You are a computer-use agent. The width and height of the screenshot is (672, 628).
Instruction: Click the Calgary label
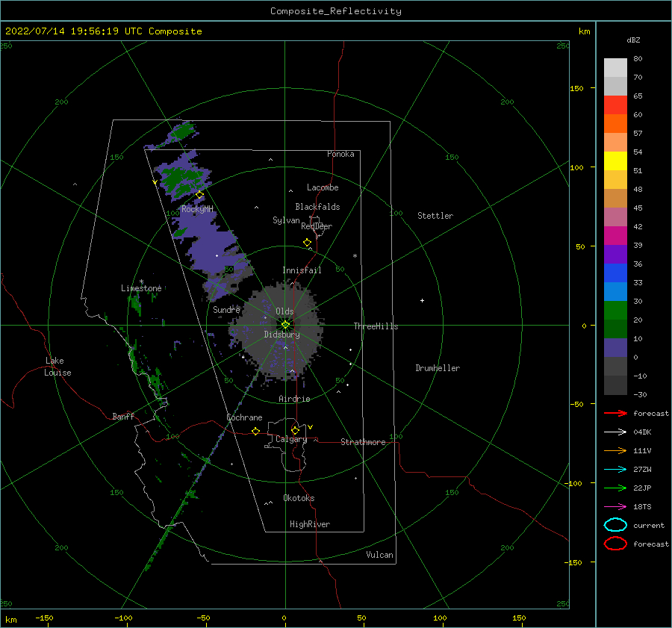pos(291,439)
